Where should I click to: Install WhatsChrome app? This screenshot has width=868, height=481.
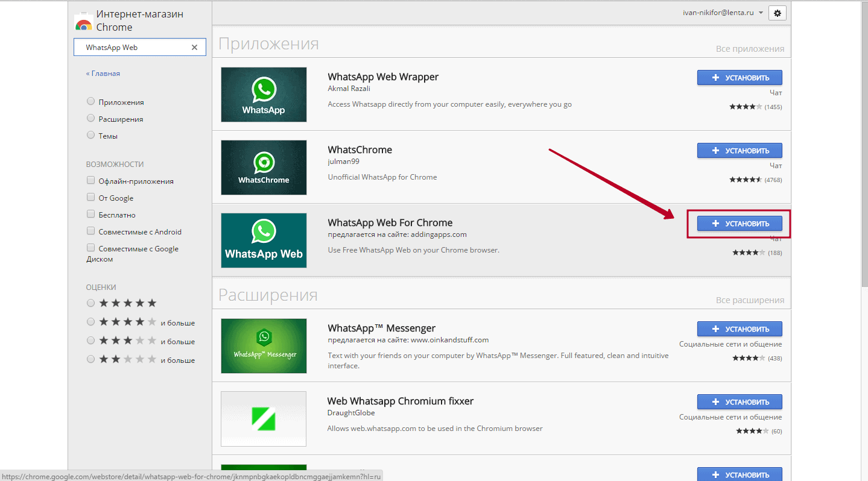click(x=740, y=151)
